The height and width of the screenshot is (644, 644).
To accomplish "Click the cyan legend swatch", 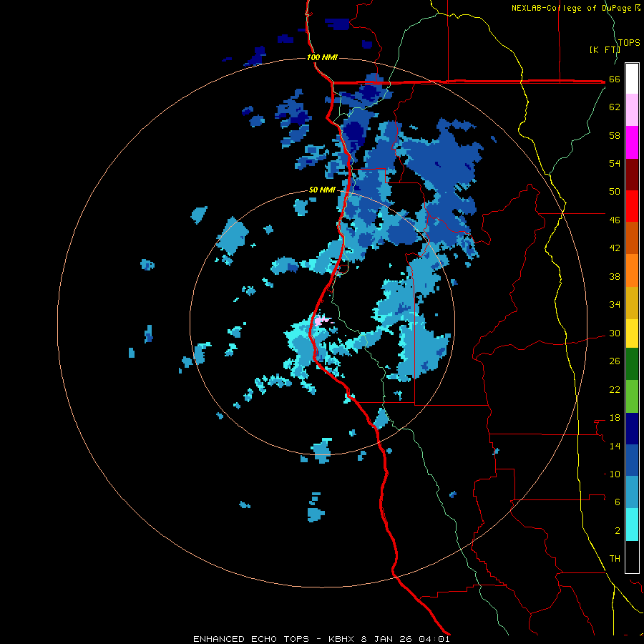I will [x=632, y=525].
